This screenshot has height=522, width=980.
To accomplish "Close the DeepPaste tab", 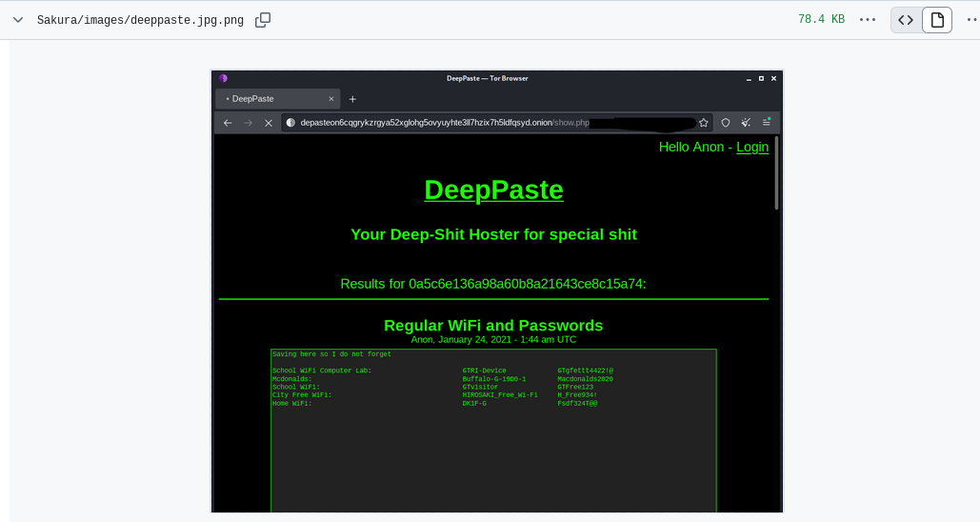I will 331,99.
